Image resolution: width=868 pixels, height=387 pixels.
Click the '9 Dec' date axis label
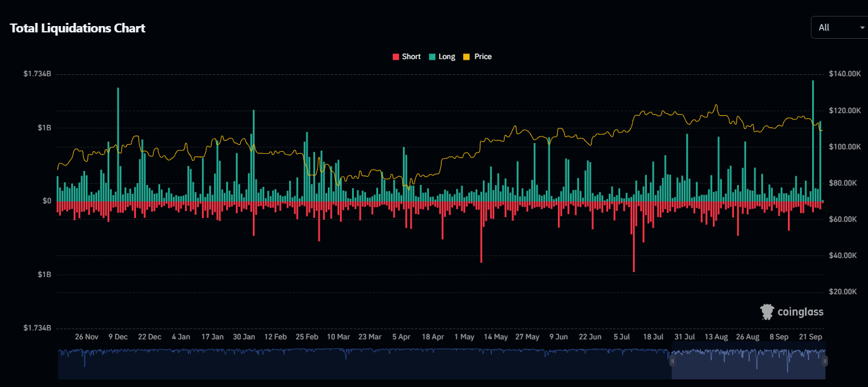click(x=118, y=337)
